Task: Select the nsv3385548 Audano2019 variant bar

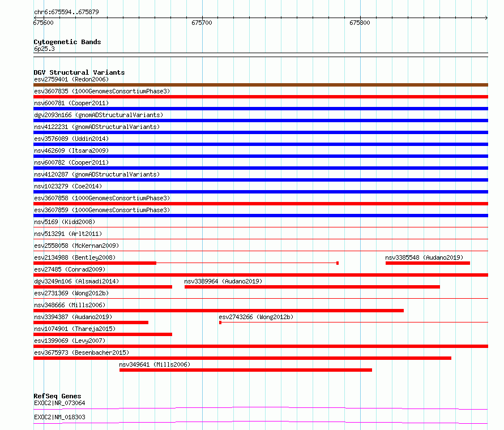Action: click(428, 263)
